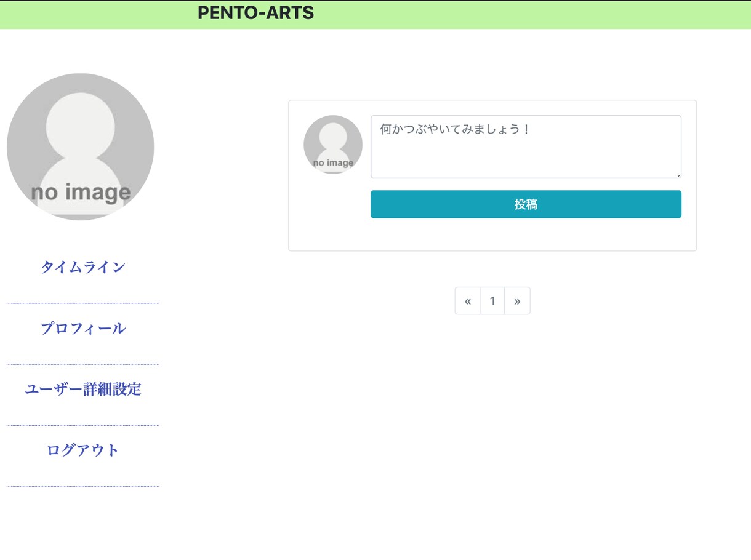Click the PENTO-ARTS site title

tap(255, 13)
